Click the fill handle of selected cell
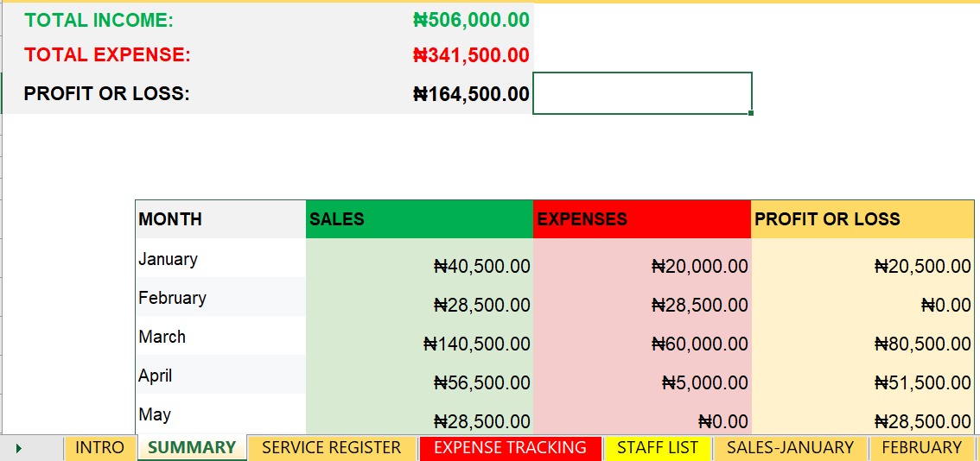This screenshot has height=461, width=980. 751,113
